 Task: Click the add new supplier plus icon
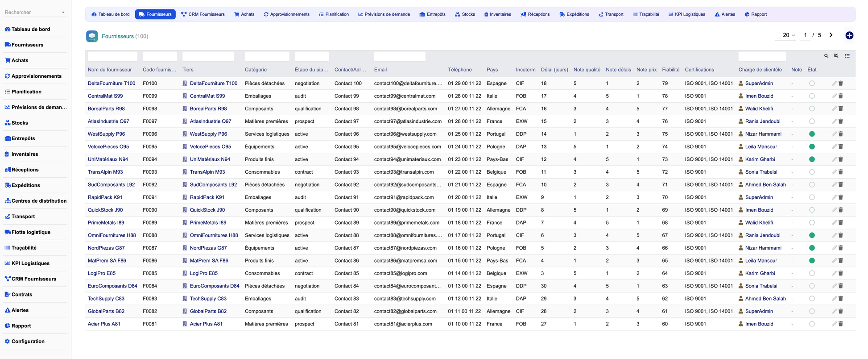849,35
